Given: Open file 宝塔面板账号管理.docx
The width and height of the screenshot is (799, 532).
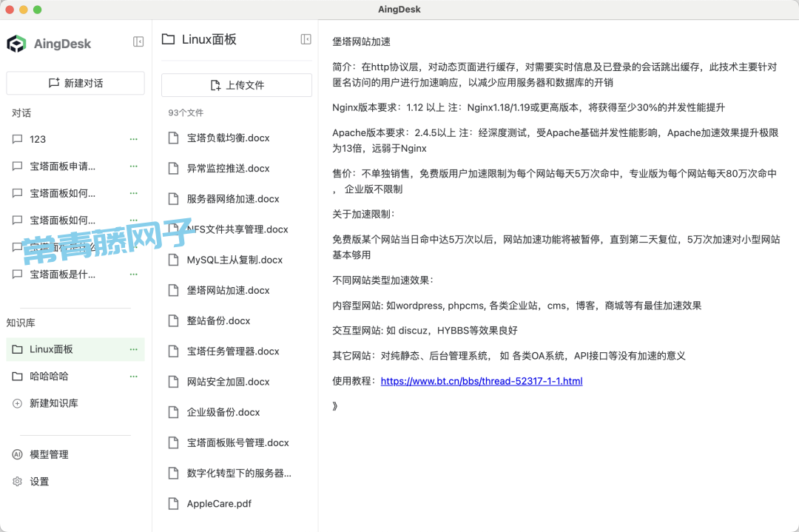Looking at the screenshot, I should click(x=237, y=442).
